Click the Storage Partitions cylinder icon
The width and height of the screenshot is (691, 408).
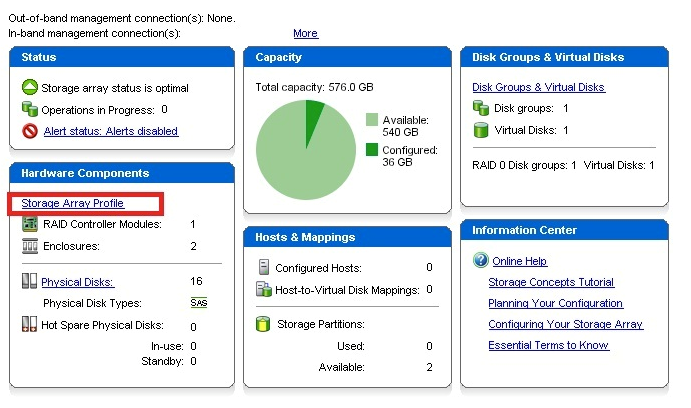tap(264, 324)
